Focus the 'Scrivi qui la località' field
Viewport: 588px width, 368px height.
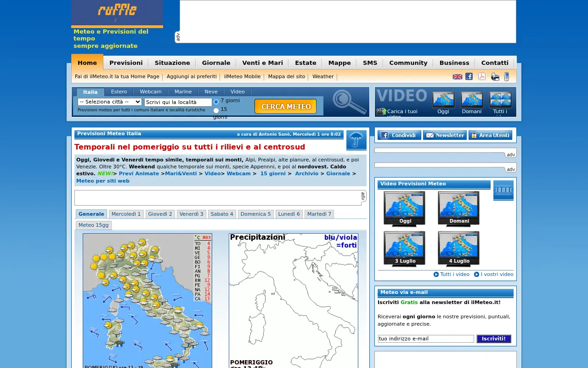pyautogui.click(x=178, y=102)
